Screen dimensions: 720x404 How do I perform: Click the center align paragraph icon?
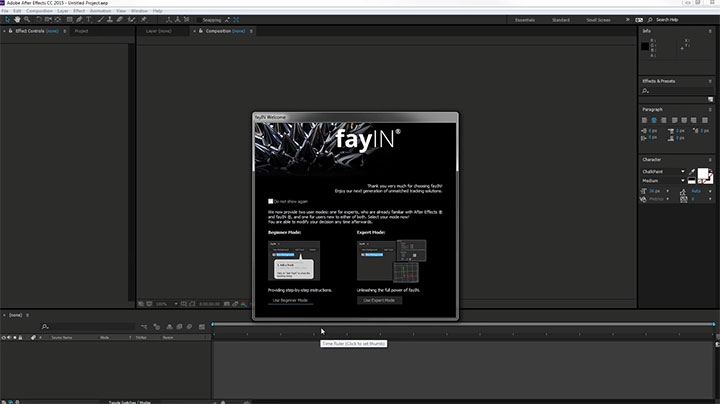point(654,120)
